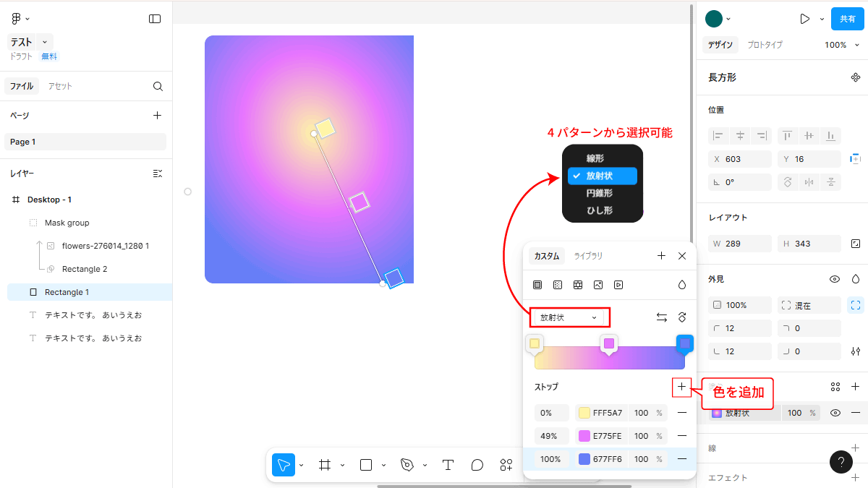Add a gradient stop with plus button
The width and height of the screenshot is (868, 488).
point(681,387)
